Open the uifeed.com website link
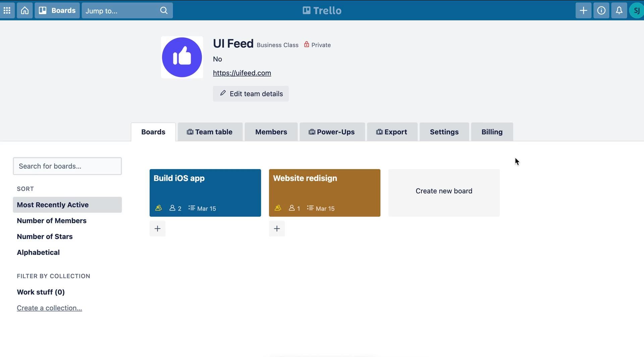Image resolution: width=644 pixels, height=357 pixels. (242, 73)
